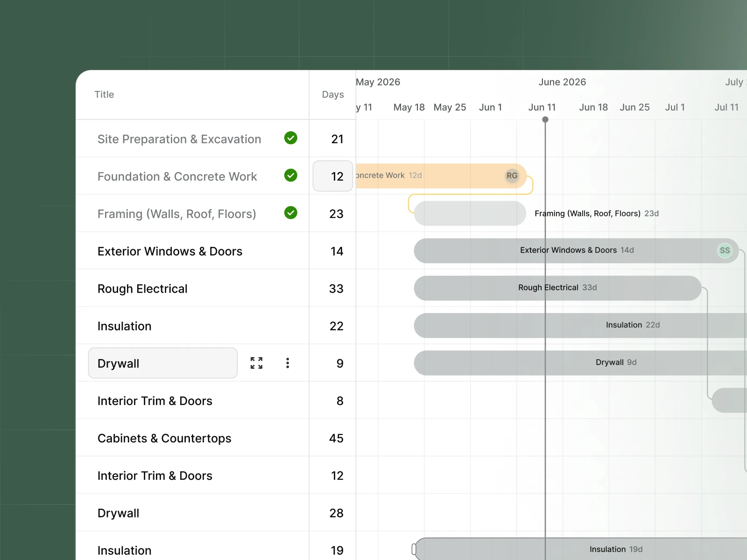The image size is (747, 560).
Task: Edit the 12-day duration field for Foundation
Action: pyautogui.click(x=332, y=176)
